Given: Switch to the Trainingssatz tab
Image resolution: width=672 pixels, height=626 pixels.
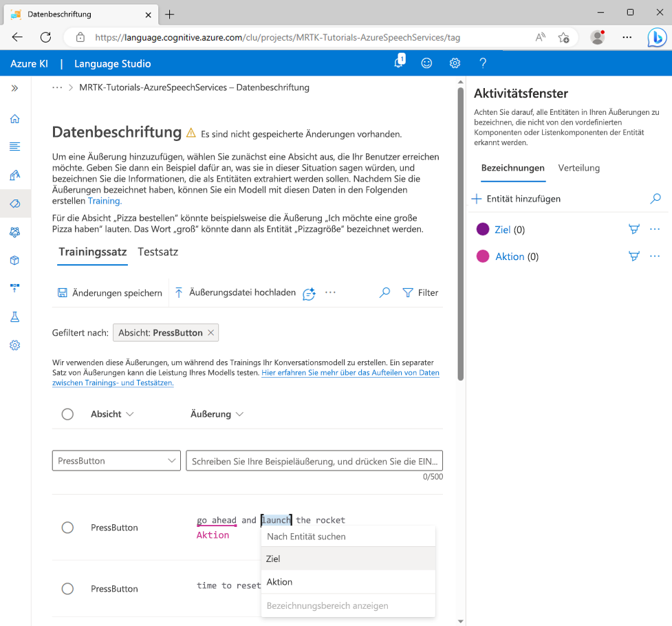Looking at the screenshot, I should pos(93,252).
